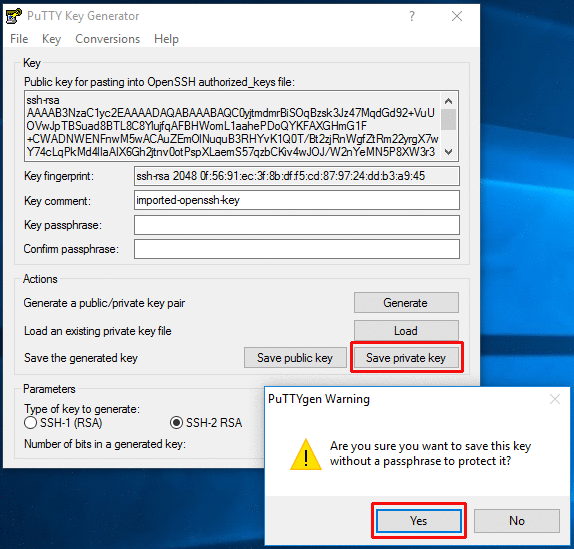The image size is (574, 549).
Task: Open the Help menu
Action: 167,39
